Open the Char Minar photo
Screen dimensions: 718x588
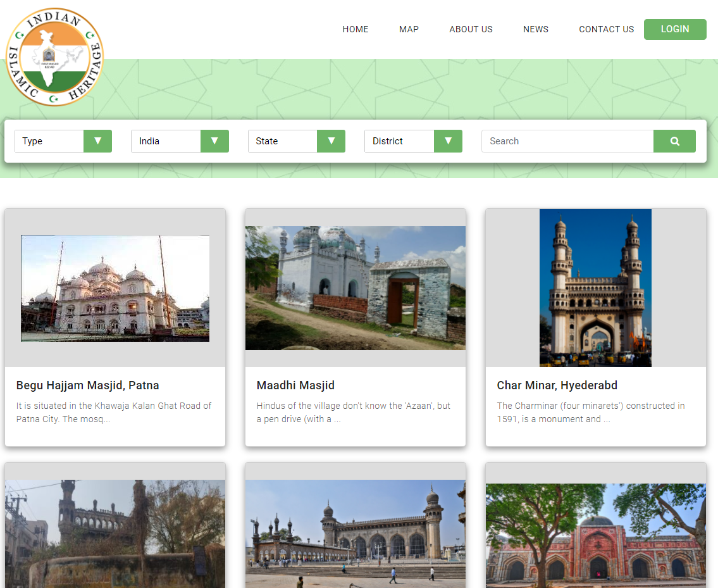pyautogui.click(x=595, y=288)
